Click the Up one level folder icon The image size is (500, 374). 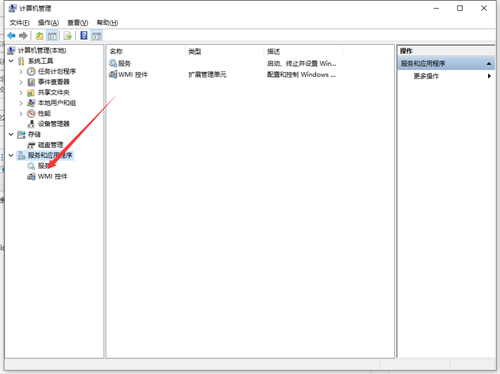click(40, 35)
